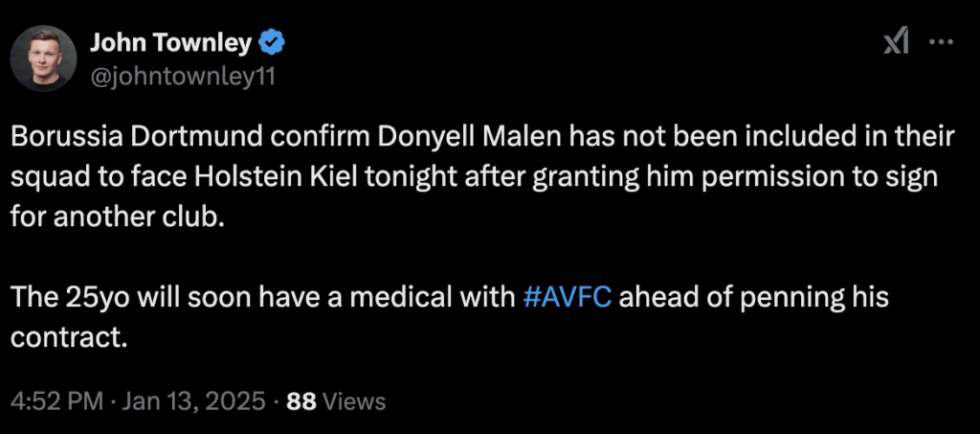
Task: Select the Jan 13, 2025 date
Action: (192, 400)
